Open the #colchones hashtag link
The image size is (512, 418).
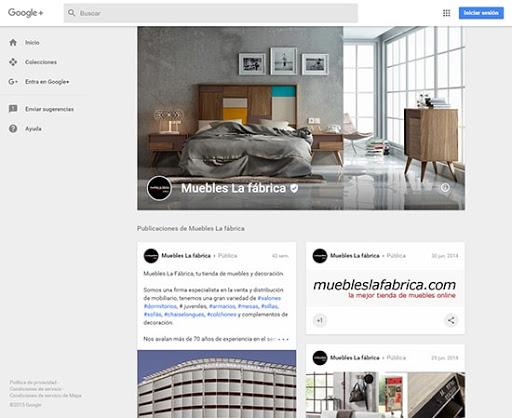pos(222,314)
